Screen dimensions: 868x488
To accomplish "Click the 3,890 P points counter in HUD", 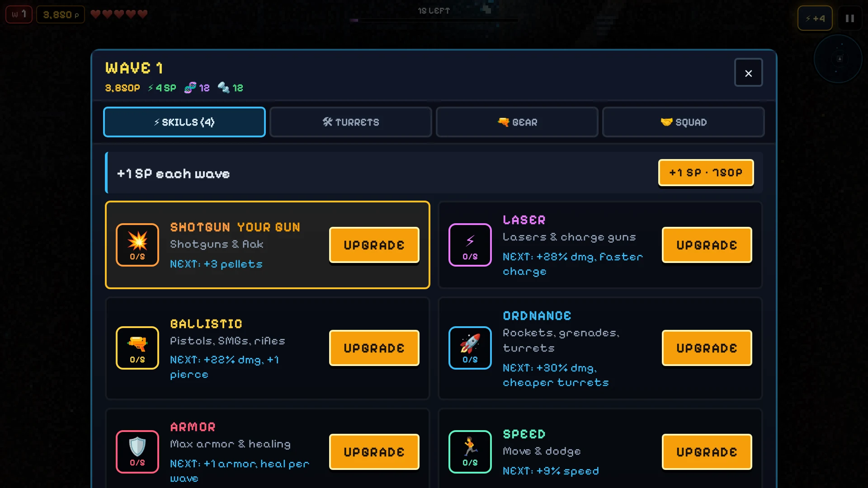I will point(61,14).
